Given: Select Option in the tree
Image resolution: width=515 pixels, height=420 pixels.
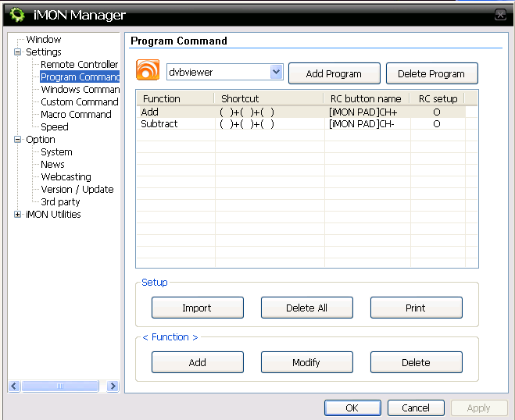Looking at the screenshot, I should [41, 140].
